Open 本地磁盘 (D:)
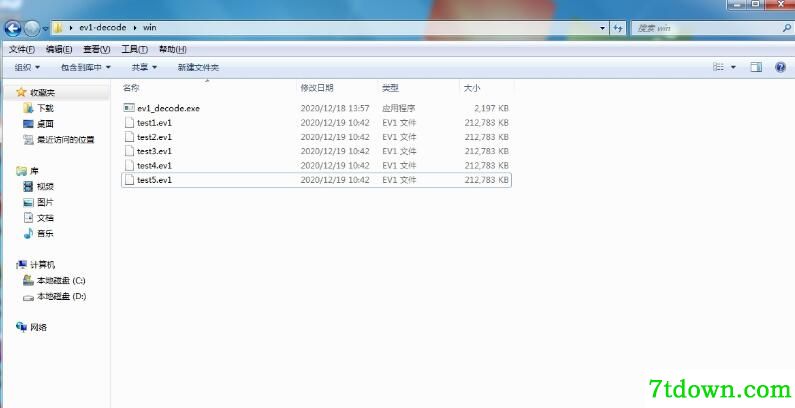Viewport: 795px width, 408px height. click(x=61, y=296)
